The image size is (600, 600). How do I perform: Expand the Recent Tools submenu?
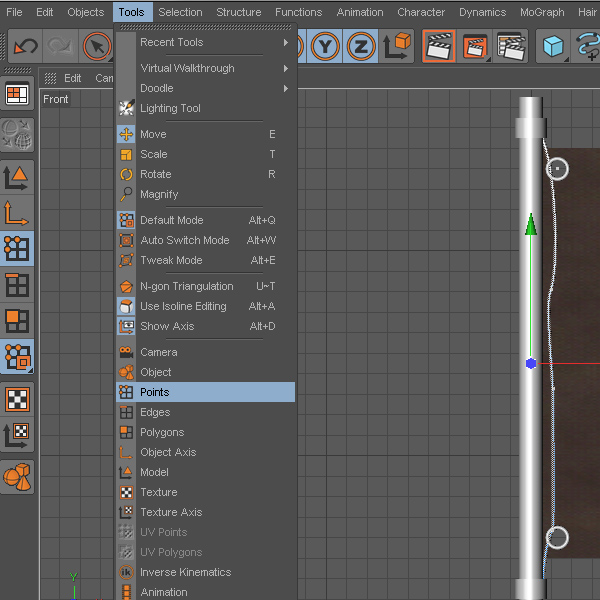(205, 42)
